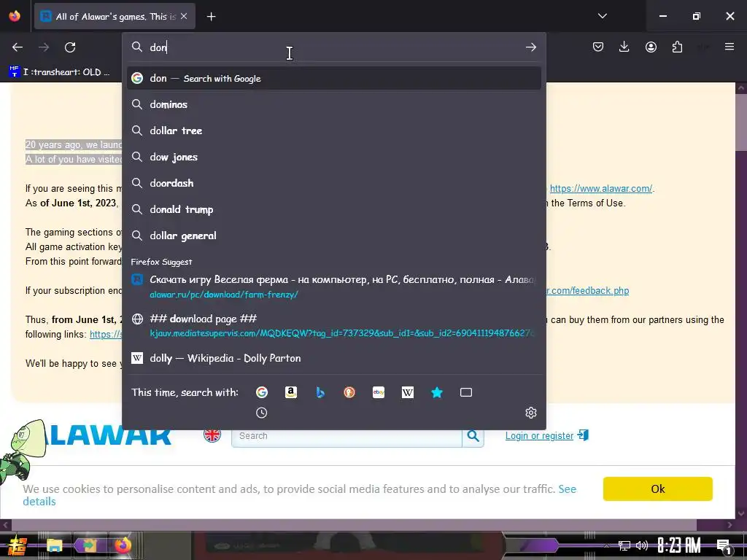Screen dimensions: 747x560
Task: Open search settings gear icon
Action: pos(531,413)
